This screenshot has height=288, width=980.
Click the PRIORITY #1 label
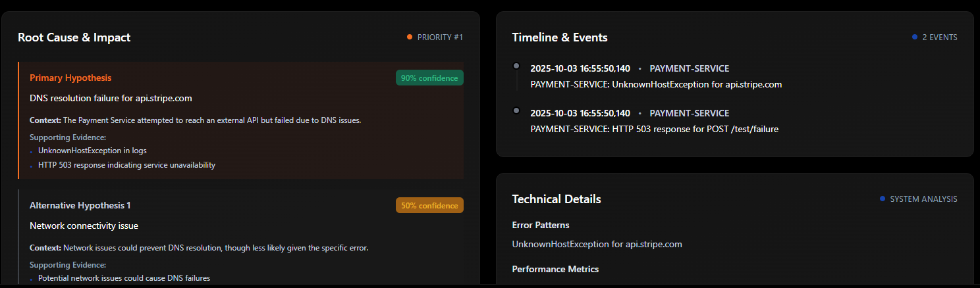pos(440,37)
